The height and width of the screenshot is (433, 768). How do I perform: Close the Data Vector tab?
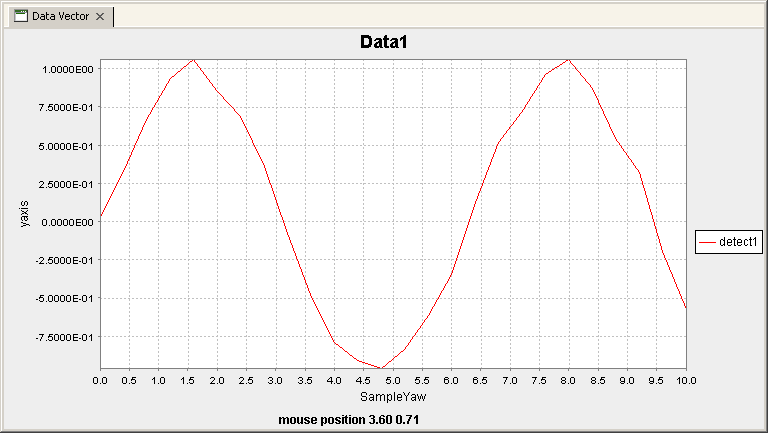tap(100, 17)
